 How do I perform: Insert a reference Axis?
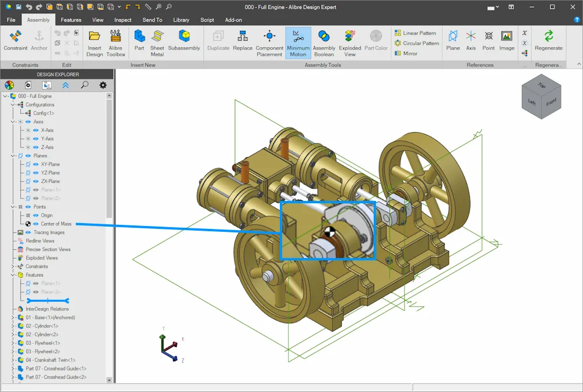coord(470,41)
